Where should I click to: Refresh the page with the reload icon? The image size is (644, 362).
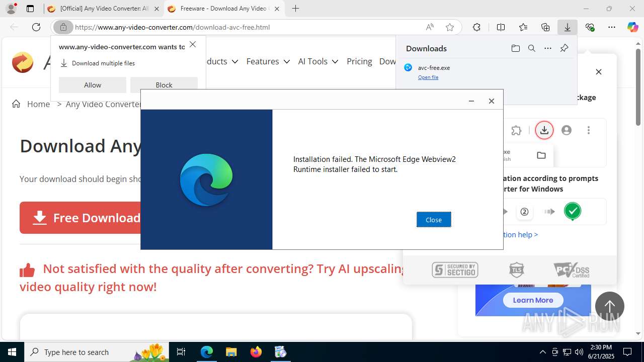[x=36, y=27]
